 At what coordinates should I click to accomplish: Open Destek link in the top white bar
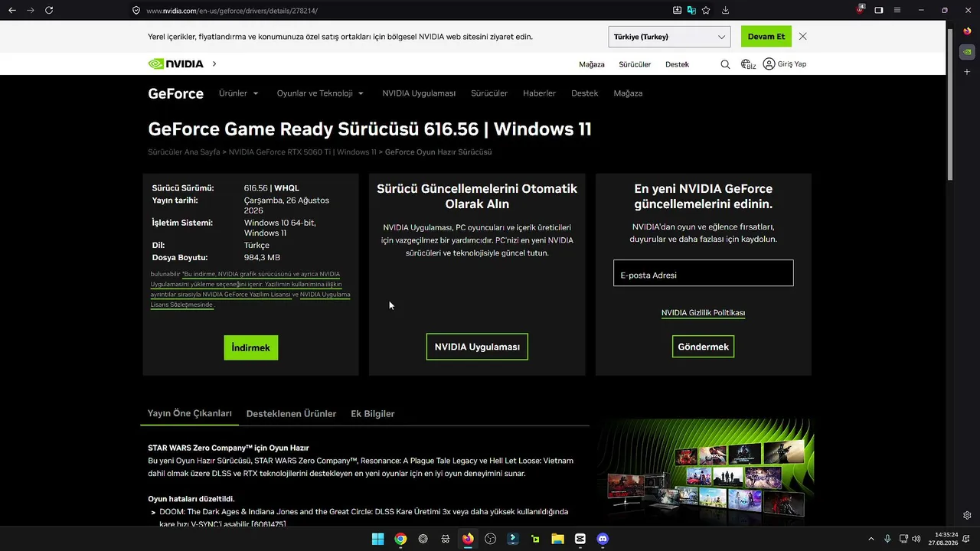[x=677, y=64]
